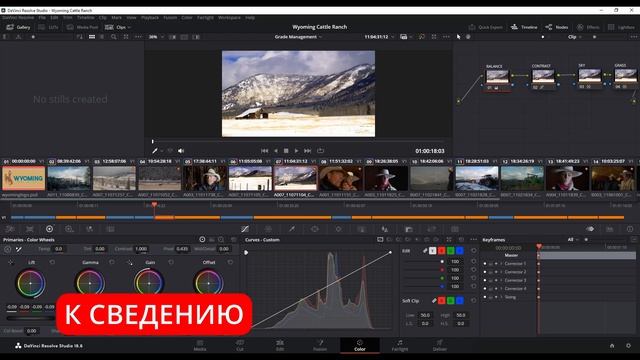Image resolution: width=640 pixels, height=360 pixels.
Task: Open the Lightbox view
Action: (x=621, y=27)
